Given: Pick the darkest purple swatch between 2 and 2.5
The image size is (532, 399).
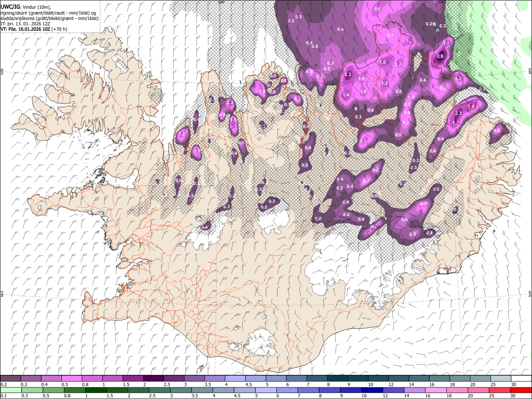Looking at the screenshot, I should pos(153,379).
